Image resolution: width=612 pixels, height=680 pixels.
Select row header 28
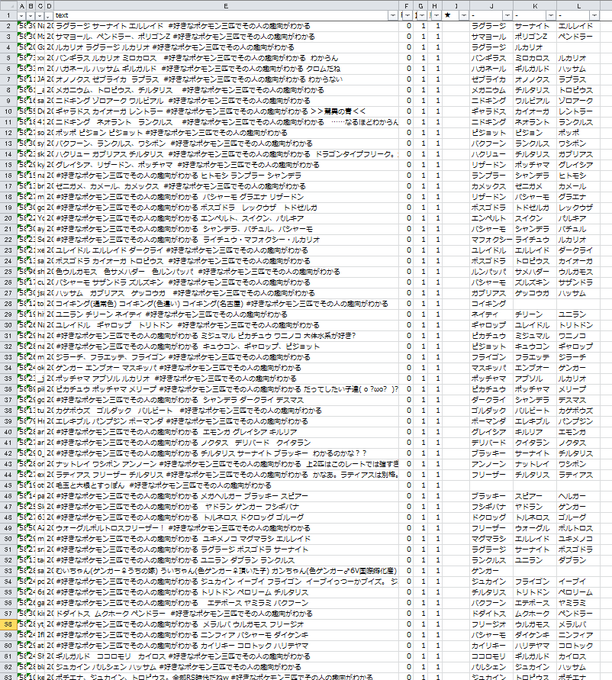(x=9, y=304)
